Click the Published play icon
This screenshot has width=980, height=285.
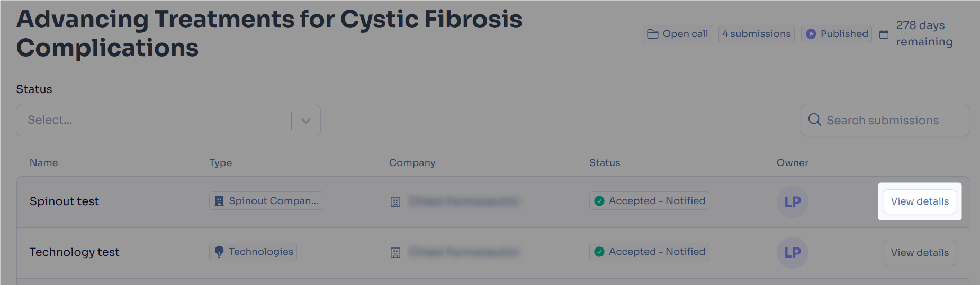point(811,34)
